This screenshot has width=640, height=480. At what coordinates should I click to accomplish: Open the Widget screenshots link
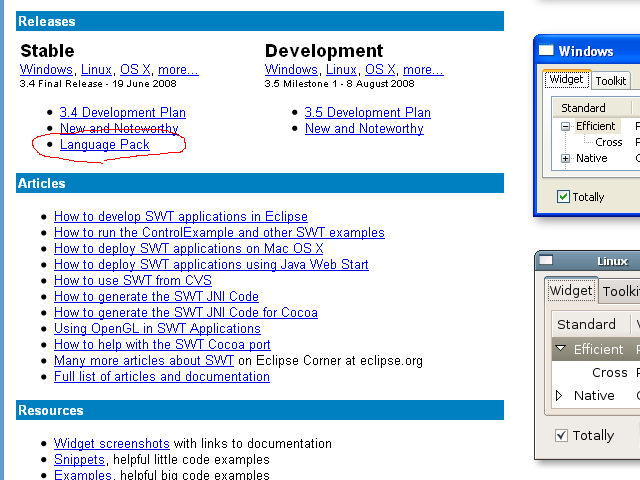click(111, 443)
